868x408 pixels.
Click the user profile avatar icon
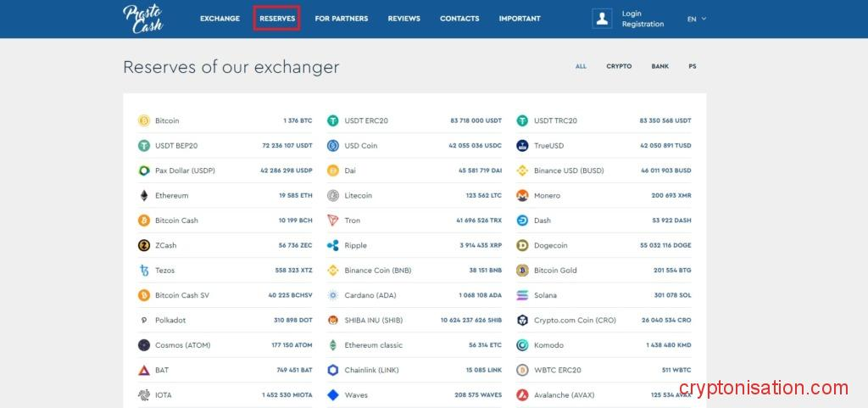(x=603, y=19)
